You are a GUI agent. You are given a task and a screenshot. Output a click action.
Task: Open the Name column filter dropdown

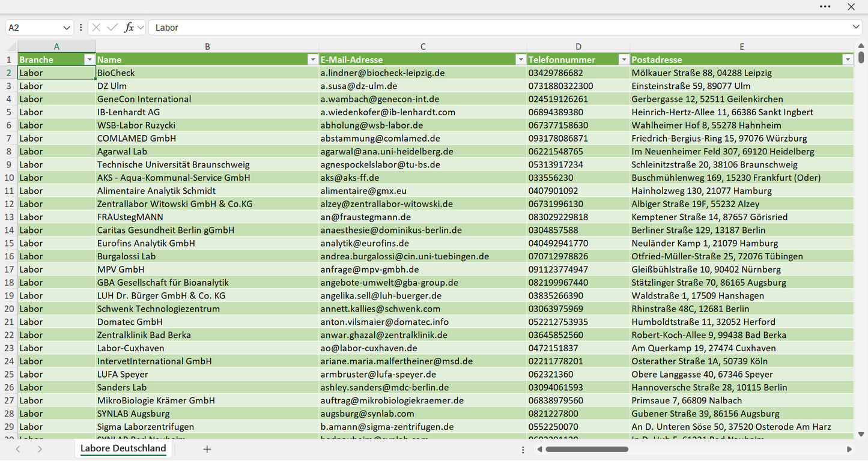click(312, 59)
